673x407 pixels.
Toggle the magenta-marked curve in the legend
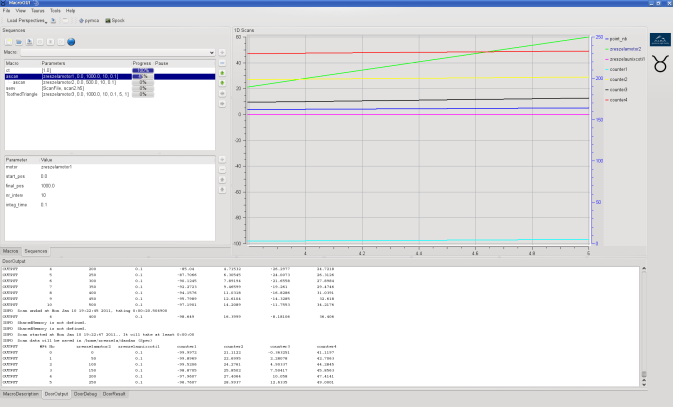click(x=625, y=59)
